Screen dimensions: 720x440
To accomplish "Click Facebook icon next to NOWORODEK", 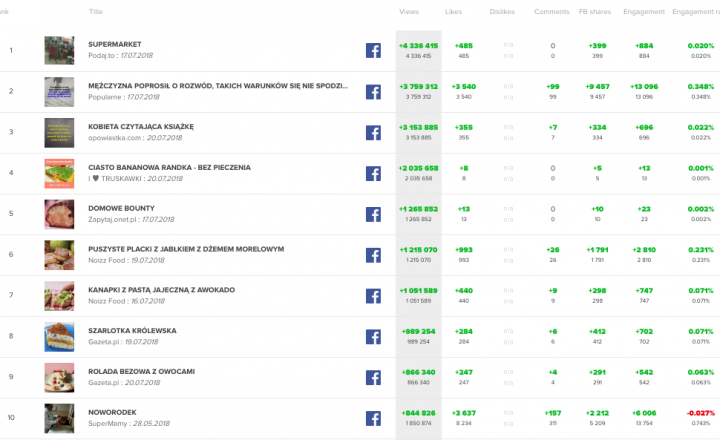I will pos(373,418).
